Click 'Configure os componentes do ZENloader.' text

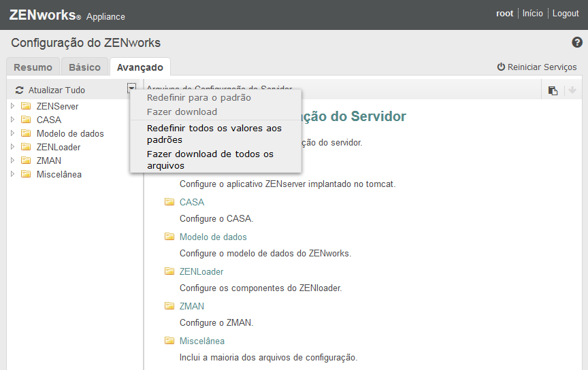pos(261,288)
